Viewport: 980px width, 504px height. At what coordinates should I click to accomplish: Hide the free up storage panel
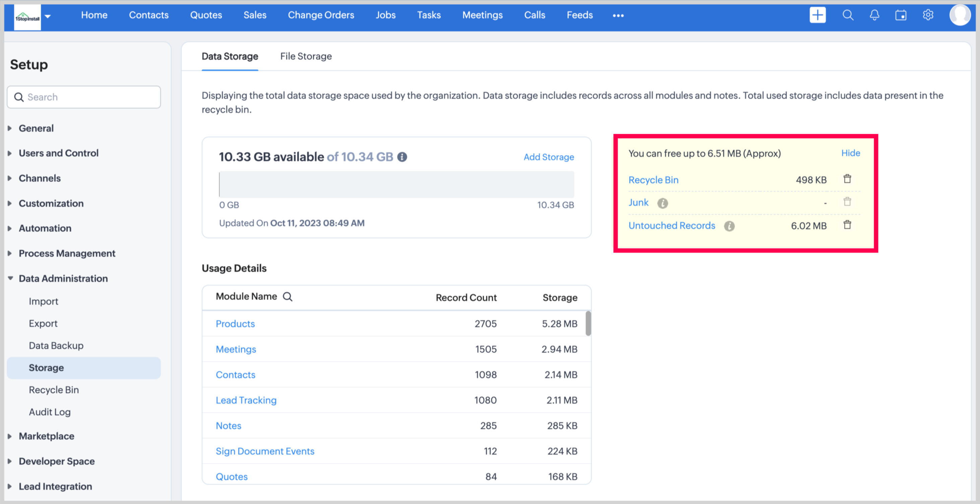point(850,153)
